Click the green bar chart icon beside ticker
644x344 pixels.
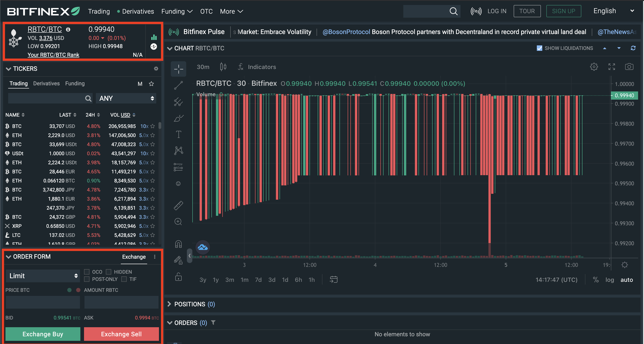click(154, 37)
